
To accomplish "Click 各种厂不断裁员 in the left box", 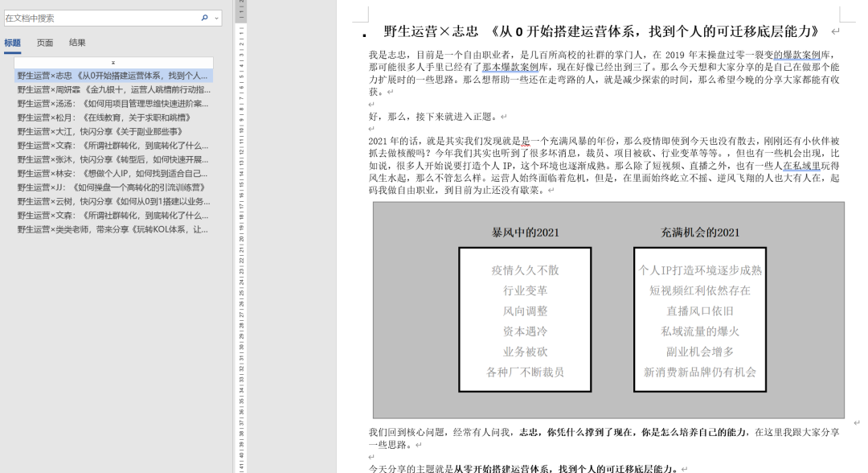I will click(x=526, y=372).
